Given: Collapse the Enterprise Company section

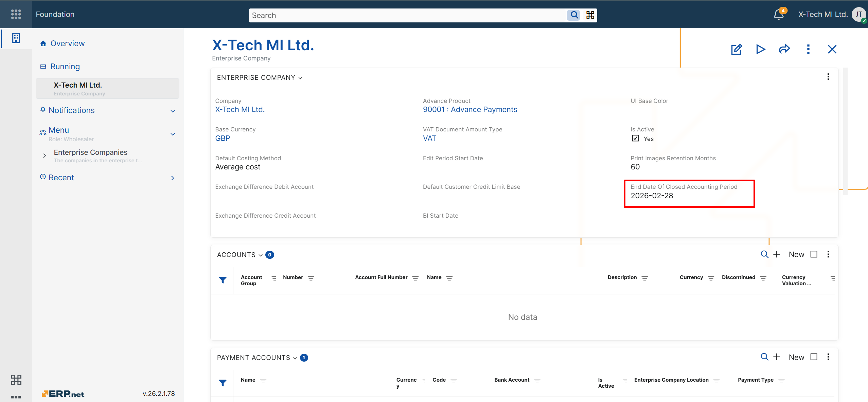Looking at the screenshot, I should 300,78.
